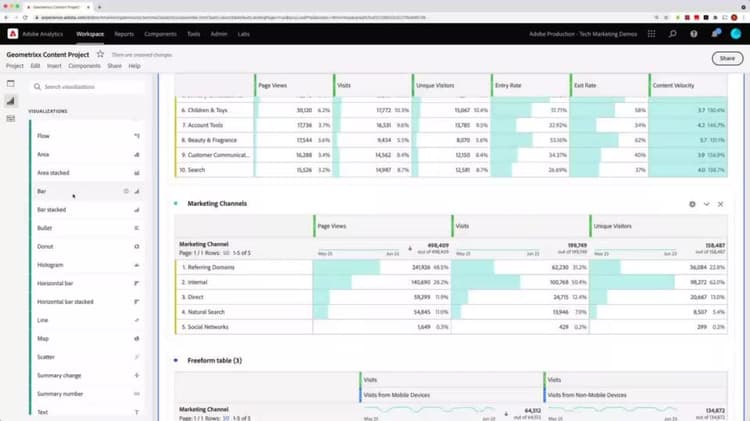Screen dimensions: 750x421
Task: Select the Scatter visualization
Action: [x=87, y=357]
